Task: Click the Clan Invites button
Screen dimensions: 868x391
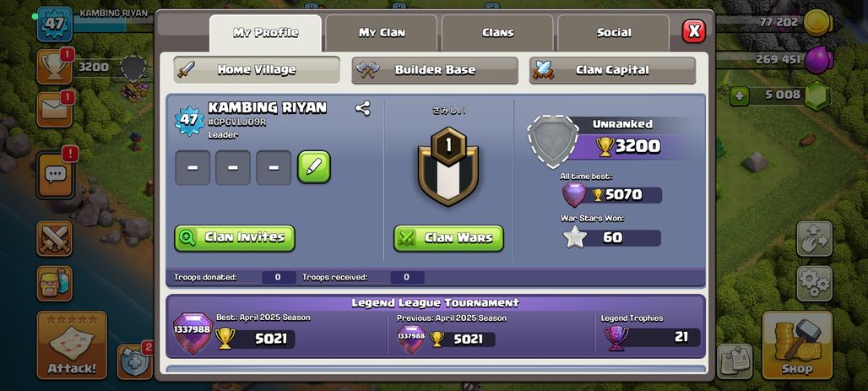Action: tap(235, 238)
